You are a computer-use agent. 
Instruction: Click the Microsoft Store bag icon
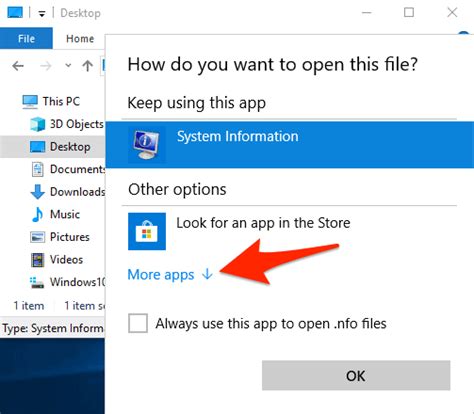click(147, 231)
